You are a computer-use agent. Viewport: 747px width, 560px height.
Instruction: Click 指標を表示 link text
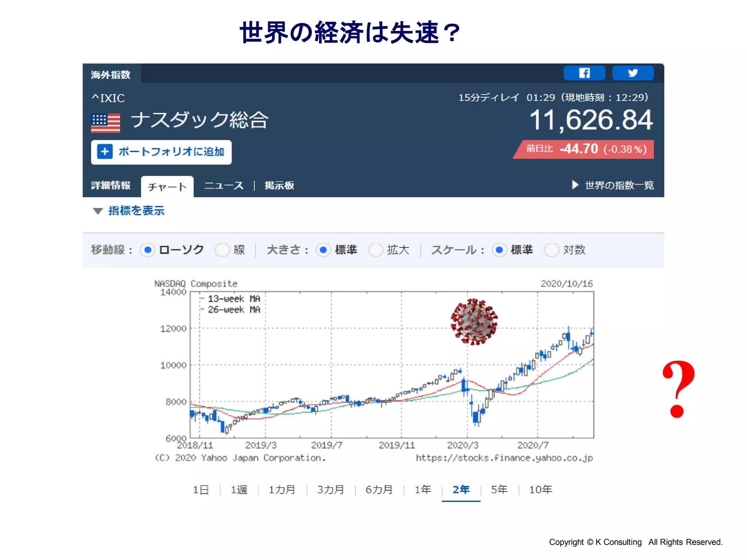pos(136,210)
